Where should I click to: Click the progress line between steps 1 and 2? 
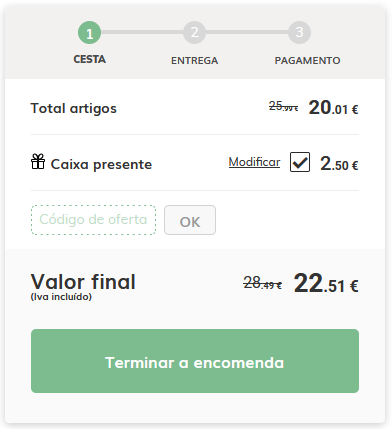coord(142,32)
